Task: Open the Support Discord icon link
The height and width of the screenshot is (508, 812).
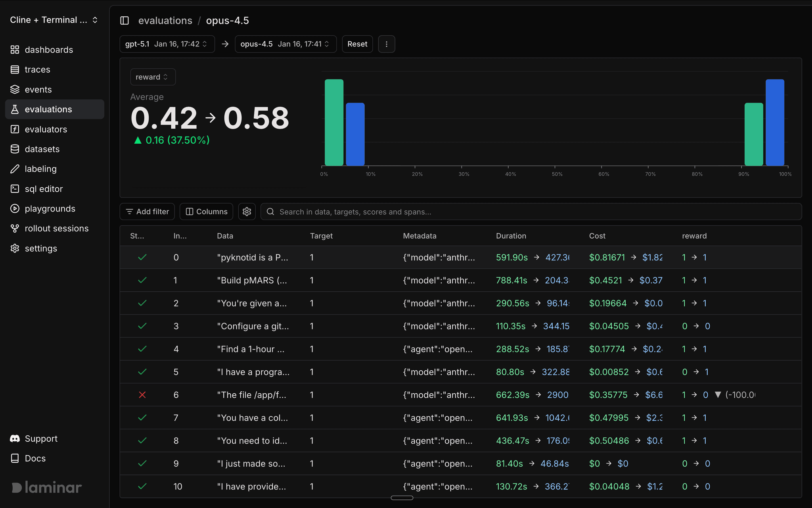Action: [15, 439]
